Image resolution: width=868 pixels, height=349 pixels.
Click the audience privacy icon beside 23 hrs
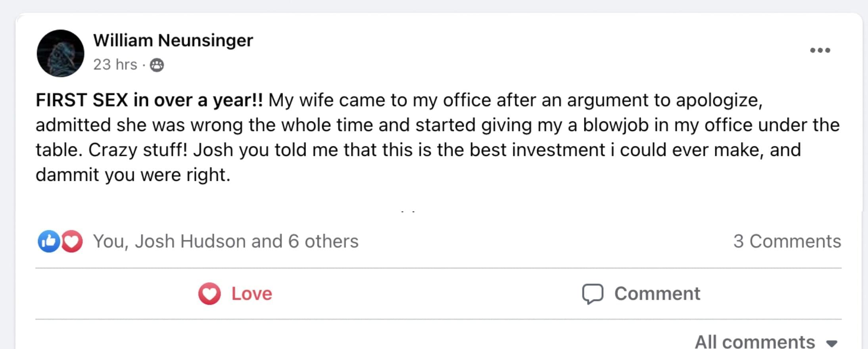(x=157, y=65)
